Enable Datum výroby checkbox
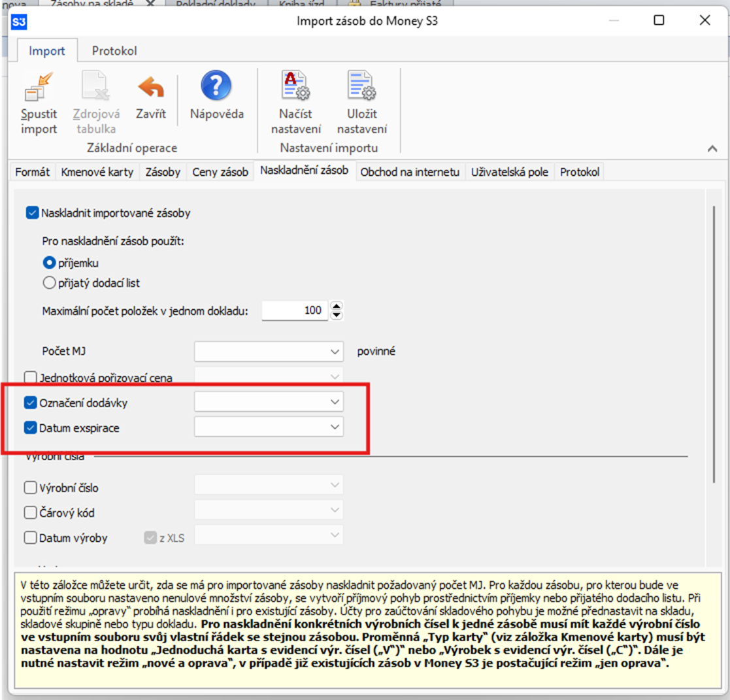This screenshot has height=700, width=730. click(30, 538)
